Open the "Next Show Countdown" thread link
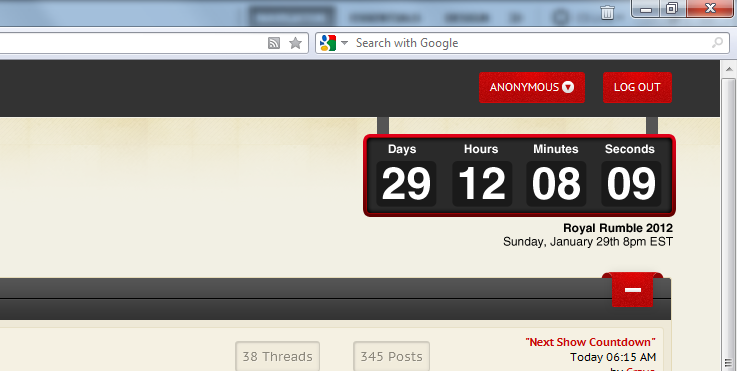Screen dimensions: 737x371 [590, 342]
